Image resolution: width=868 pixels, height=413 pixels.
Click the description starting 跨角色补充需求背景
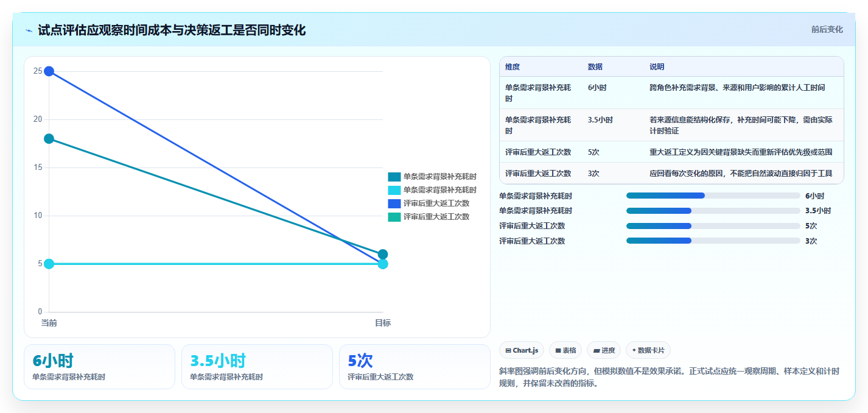pos(737,88)
